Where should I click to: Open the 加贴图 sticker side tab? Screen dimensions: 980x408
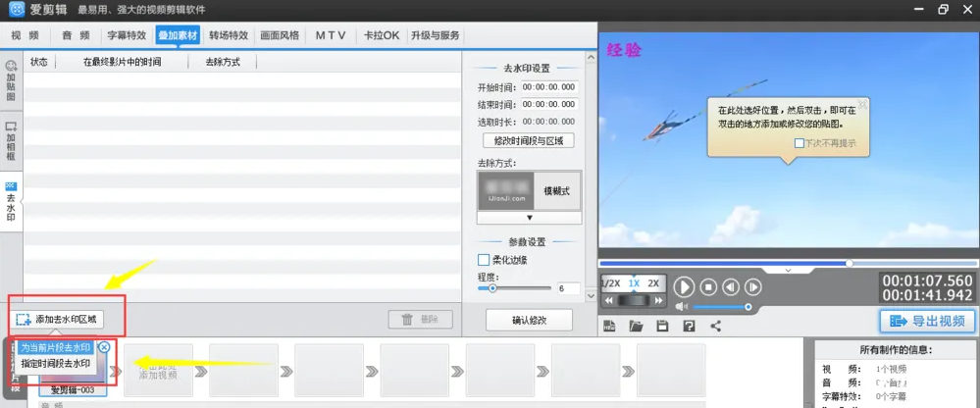(x=11, y=81)
